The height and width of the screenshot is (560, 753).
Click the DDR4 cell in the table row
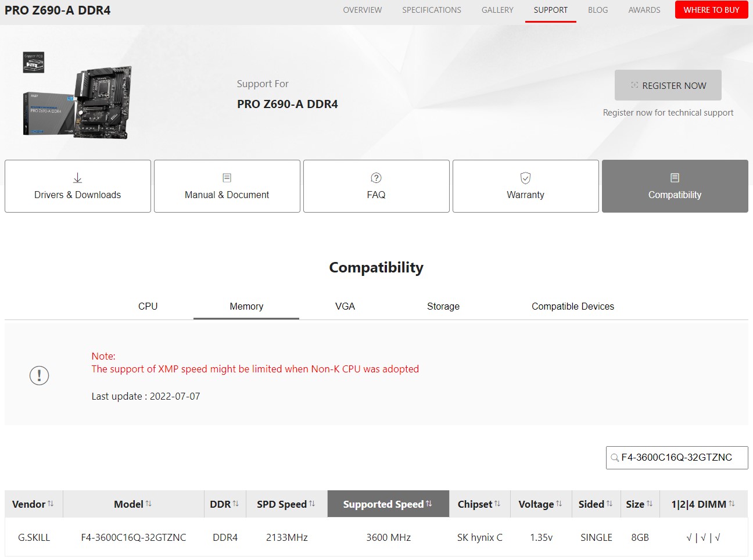[x=225, y=537]
